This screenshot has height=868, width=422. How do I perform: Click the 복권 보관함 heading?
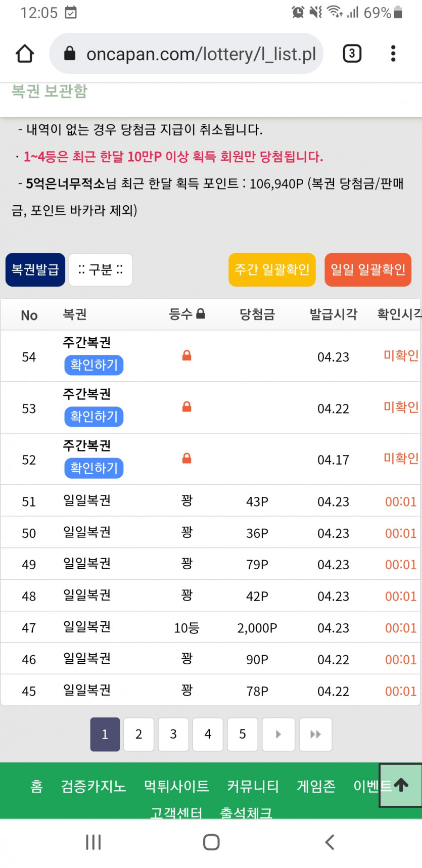point(50,91)
